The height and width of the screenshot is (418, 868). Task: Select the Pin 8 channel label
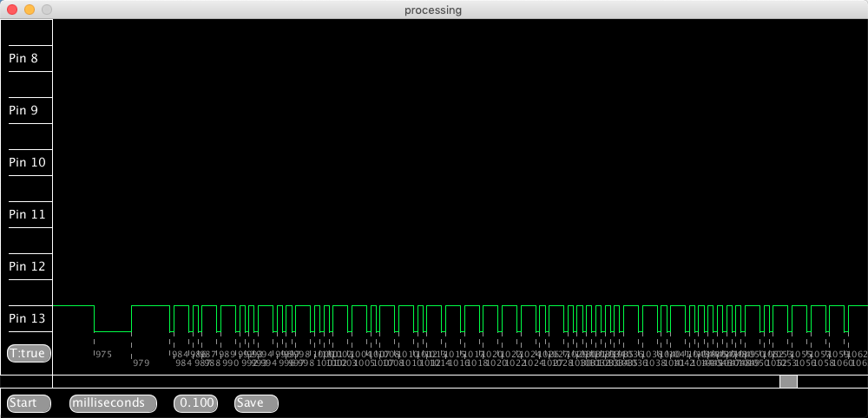tap(23, 59)
